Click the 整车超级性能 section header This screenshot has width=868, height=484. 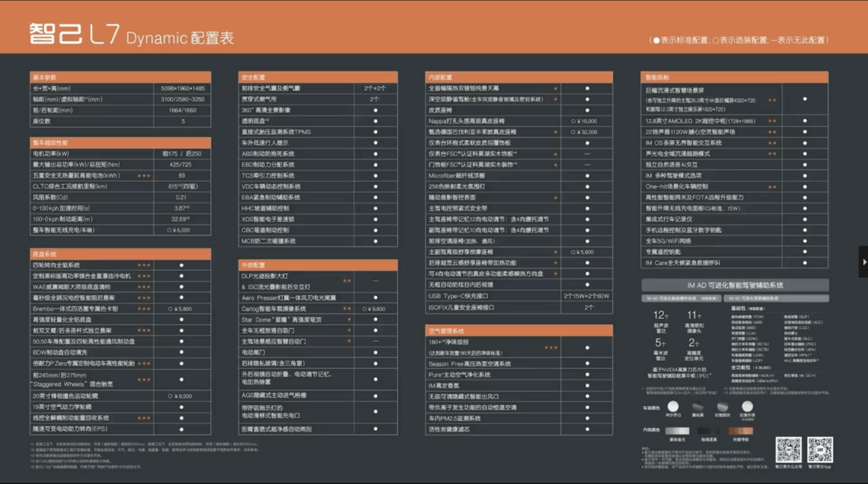pyautogui.click(x=120, y=142)
